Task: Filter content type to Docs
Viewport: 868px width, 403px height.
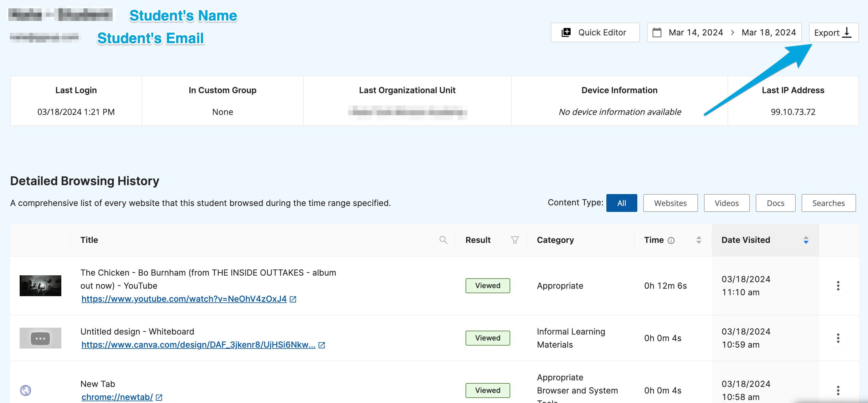Action: coord(775,203)
